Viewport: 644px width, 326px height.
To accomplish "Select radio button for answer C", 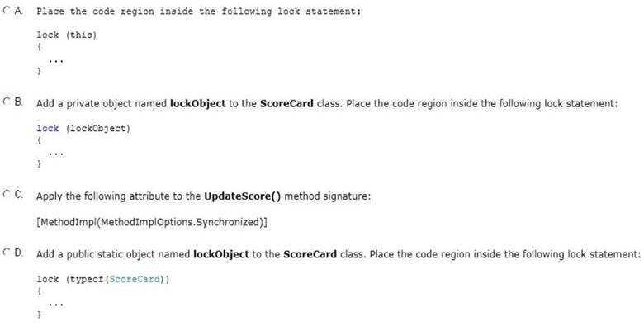I will tap(6, 194).
